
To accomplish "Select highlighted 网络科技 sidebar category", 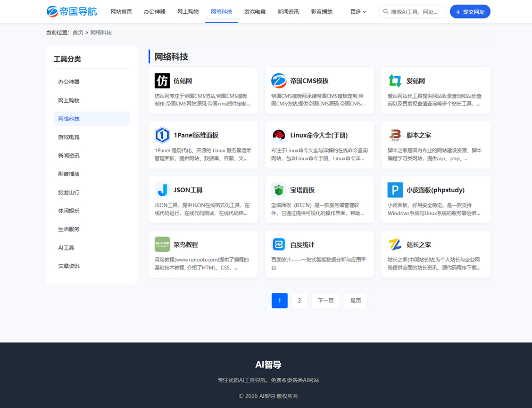I will click(x=92, y=119).
